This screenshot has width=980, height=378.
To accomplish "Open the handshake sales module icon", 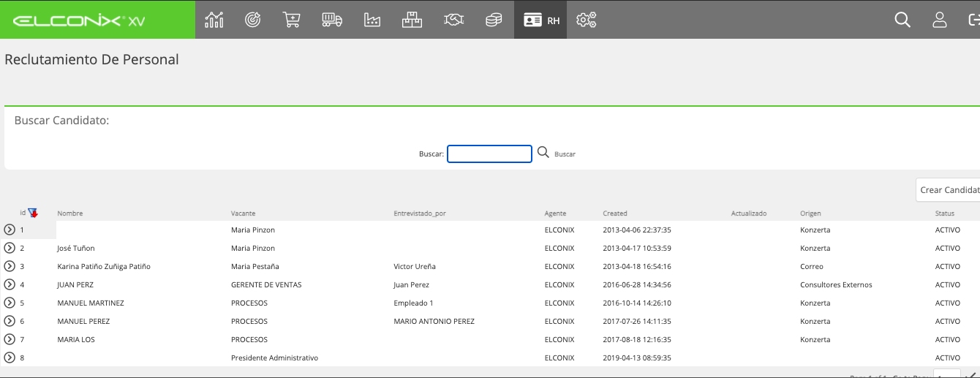I will tap(454, 20).
